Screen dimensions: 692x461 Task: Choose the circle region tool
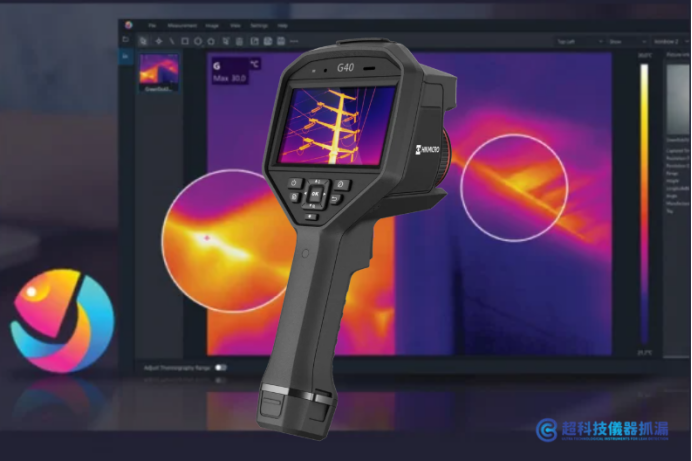click(x=198, y=41)
